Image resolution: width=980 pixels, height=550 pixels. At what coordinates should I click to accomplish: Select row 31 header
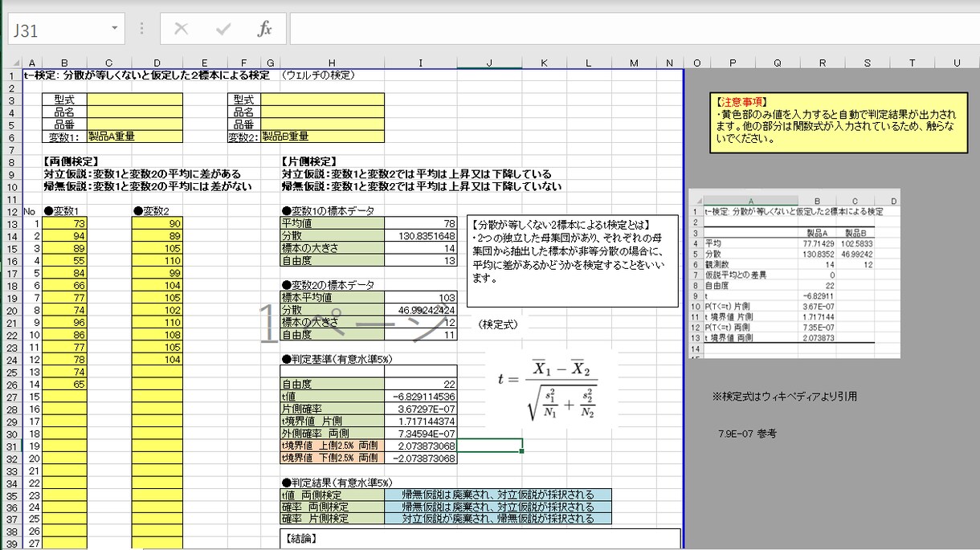(x=12, y=446)
